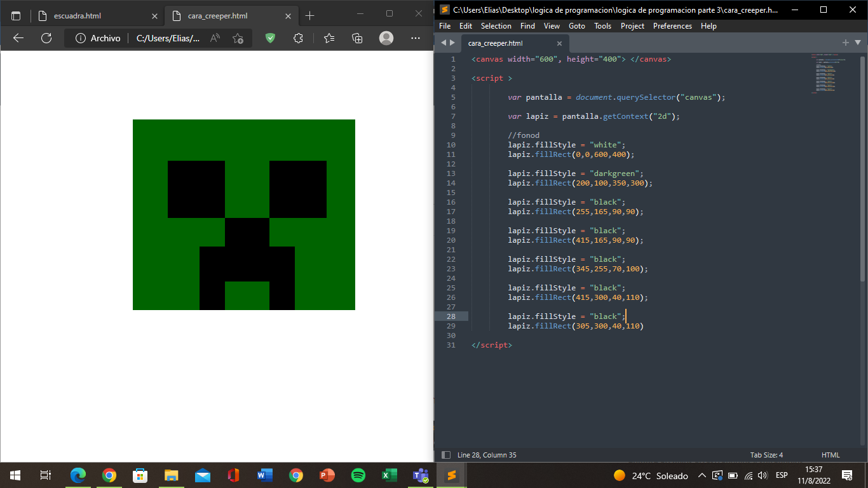
Task: Open Microsoft Store from taskbar
Action: [x=140, y=475]
